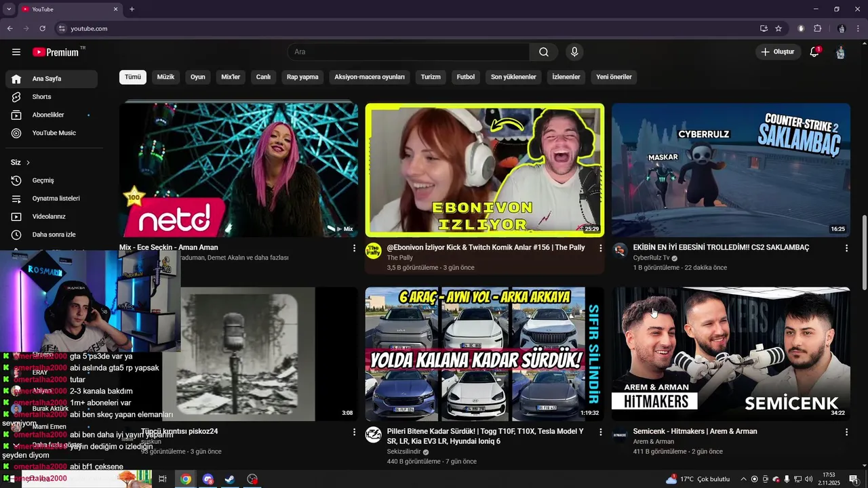The height and width of the screenshot is (488, 868).
Task: Click the install app icon in address bar
Action: (x=764, y=28)
